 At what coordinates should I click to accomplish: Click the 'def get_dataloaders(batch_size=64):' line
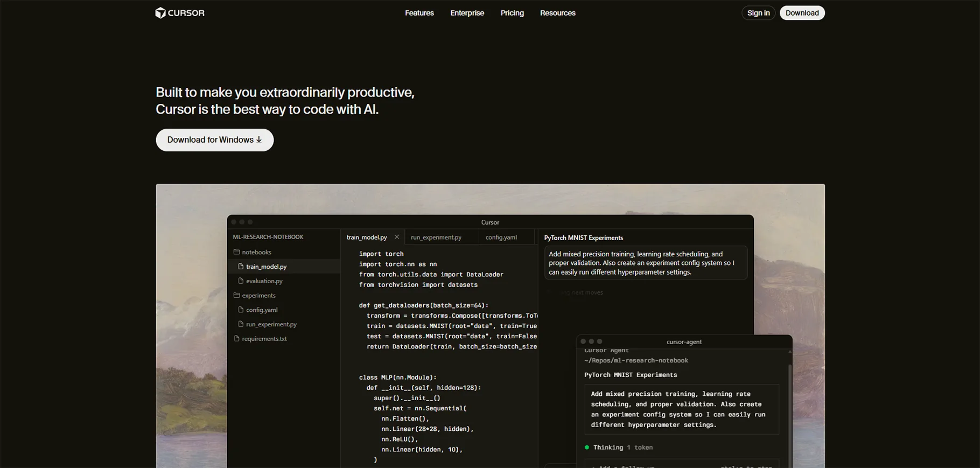[x=424, y=305]
